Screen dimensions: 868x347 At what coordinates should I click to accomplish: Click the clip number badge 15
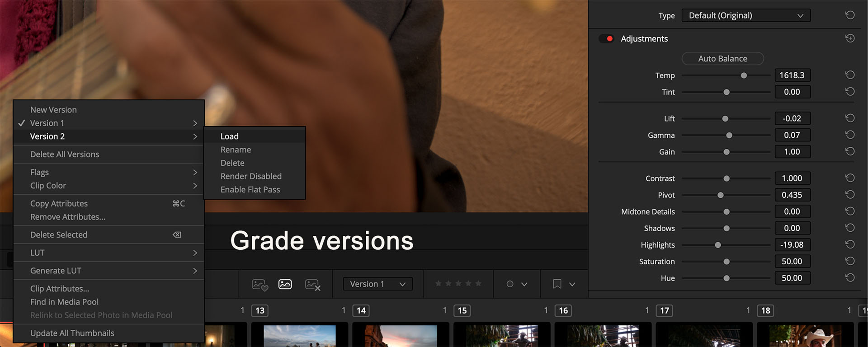(462, 310)
